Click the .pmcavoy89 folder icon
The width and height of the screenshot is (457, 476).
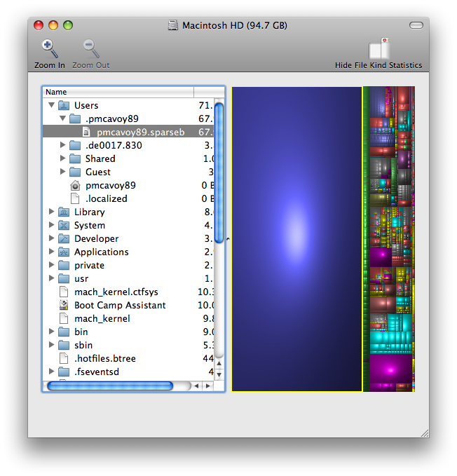pos(75,118)
